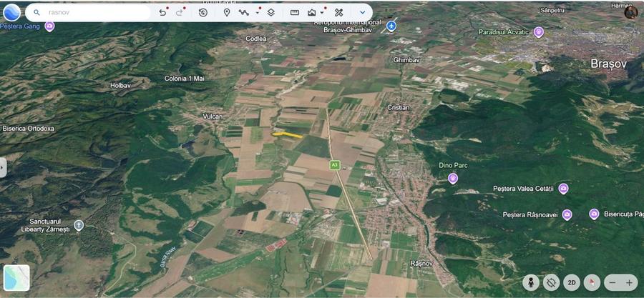The height and width of the screenshot is (298, 644).
Task: Click the Brașov-Ghimbav airport icon
Action: (x=391, y=26)
